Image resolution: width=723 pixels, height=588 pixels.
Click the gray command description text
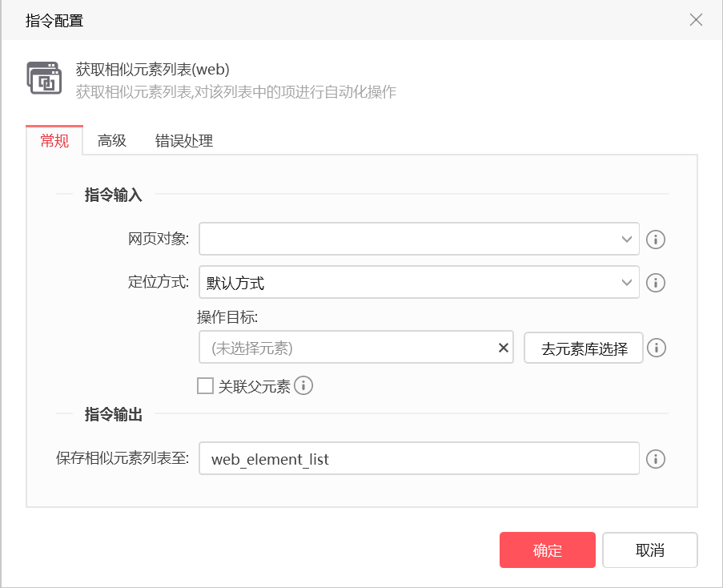click(x=236, y=92)
